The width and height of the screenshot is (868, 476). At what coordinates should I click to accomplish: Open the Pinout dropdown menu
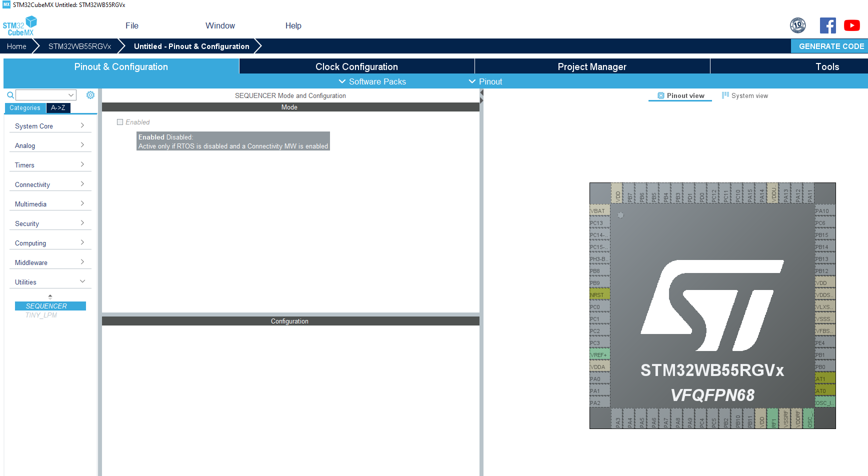point(485,81)
